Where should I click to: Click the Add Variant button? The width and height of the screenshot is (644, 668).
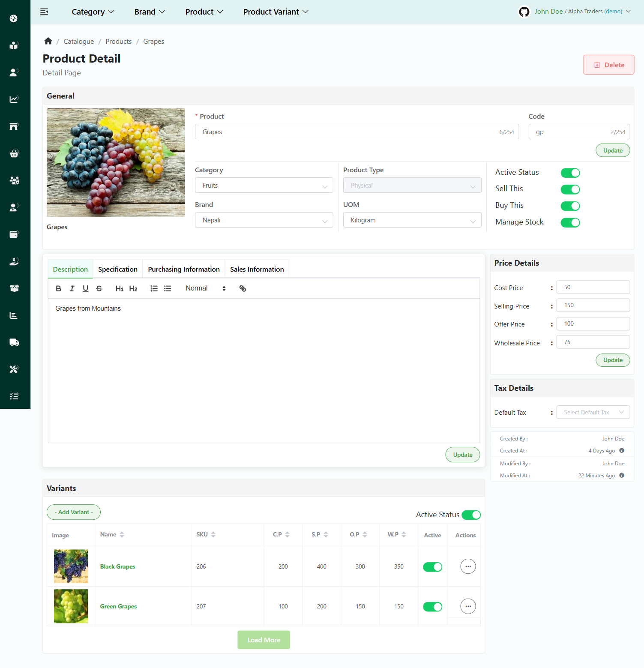click(74, 512)
